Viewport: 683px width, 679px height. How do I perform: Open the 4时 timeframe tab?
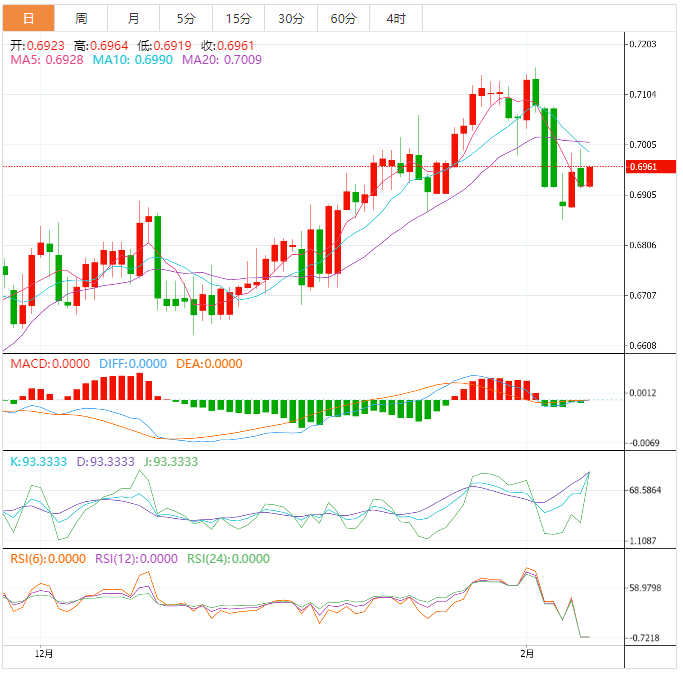click(x=396, y=18)
